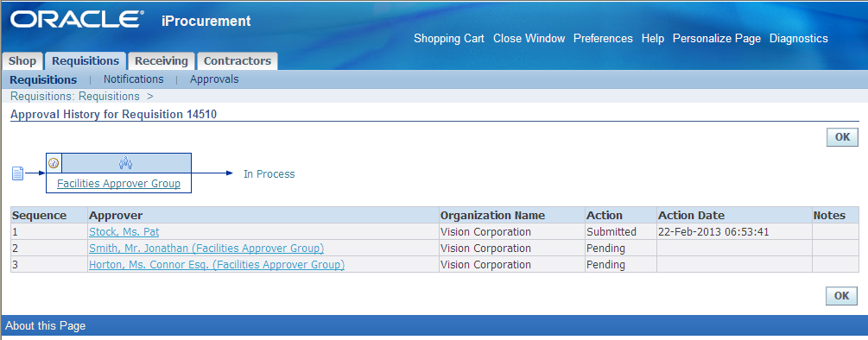Open Diagnostics

[x=799, y=39]
